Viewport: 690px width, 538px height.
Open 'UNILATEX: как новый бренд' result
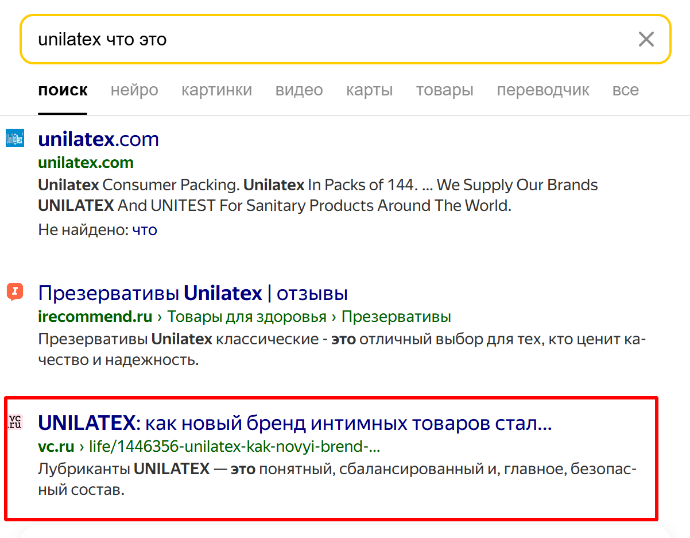295,423
